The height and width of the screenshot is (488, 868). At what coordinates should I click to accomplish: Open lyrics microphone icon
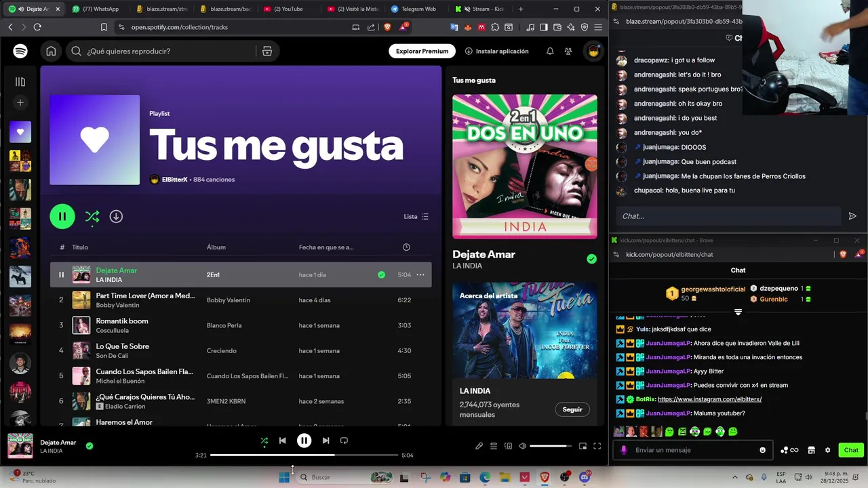pyautogui.click(x=479, y=446)
